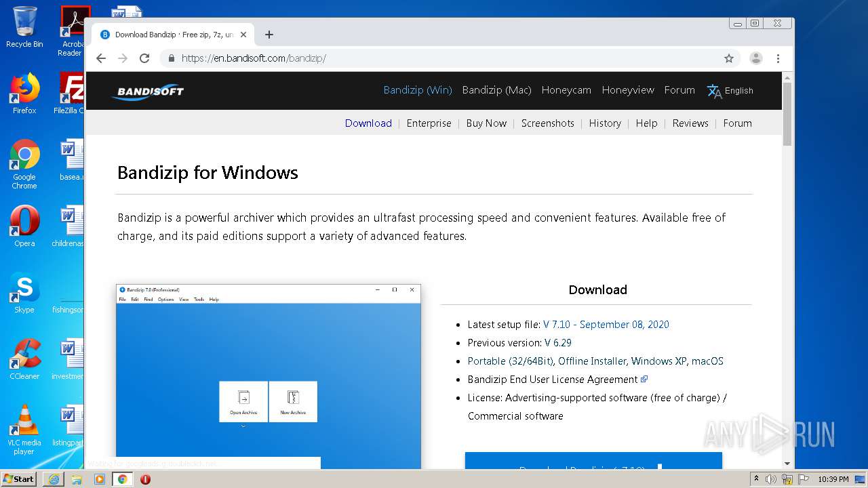Open Honeycam in top navigation
Image resolution: width=868 pixels, height=488 pixels.
[x=566, y=90]
